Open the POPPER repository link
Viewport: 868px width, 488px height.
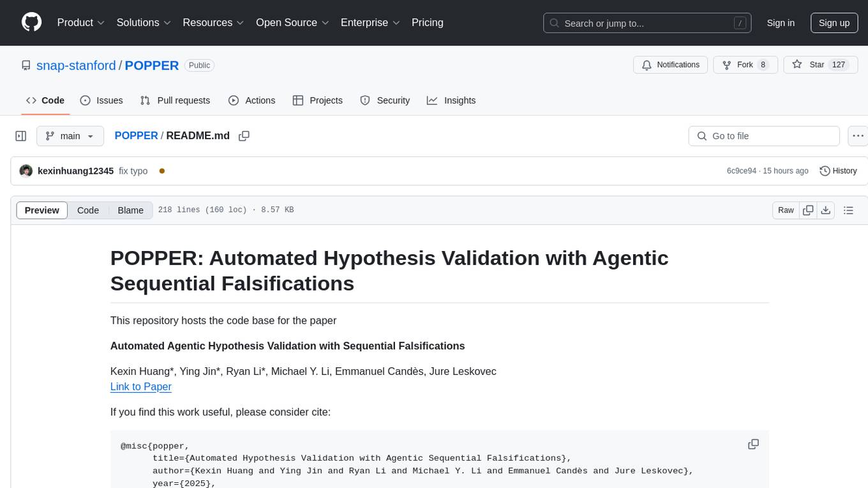pyautogui.click(x=152, y=65)
